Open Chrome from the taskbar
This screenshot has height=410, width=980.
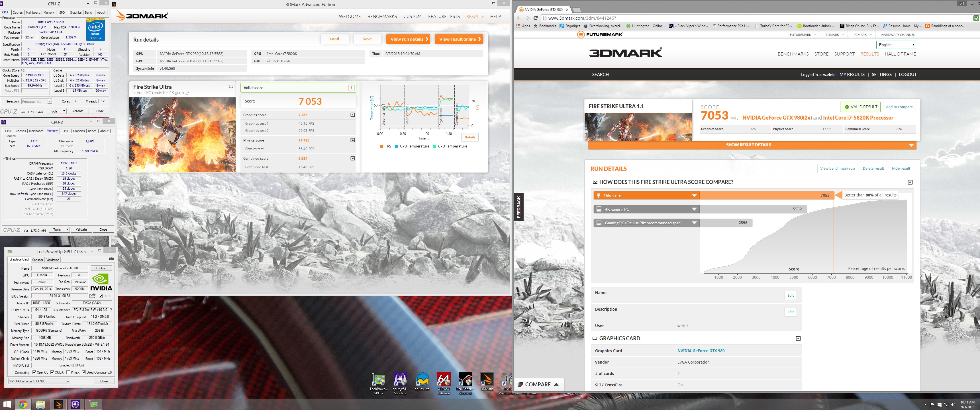coord(23,404)
